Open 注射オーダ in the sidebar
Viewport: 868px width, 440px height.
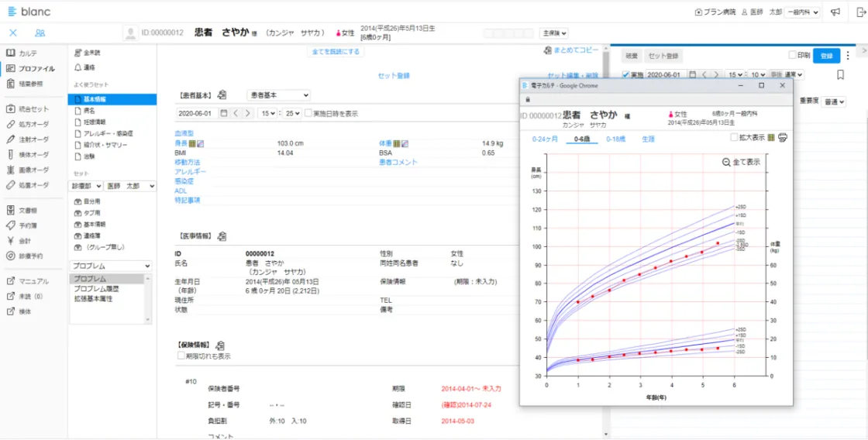28,139
